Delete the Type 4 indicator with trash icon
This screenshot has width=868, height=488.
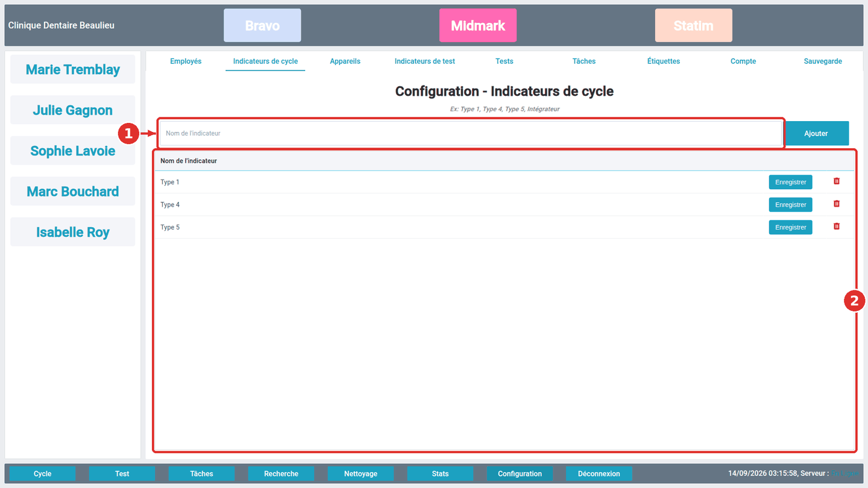click(x=836, y=204)
